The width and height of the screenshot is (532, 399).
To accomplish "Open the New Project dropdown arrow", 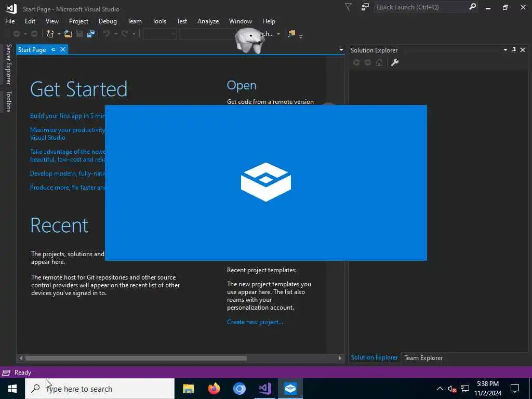I will [59, 34].
